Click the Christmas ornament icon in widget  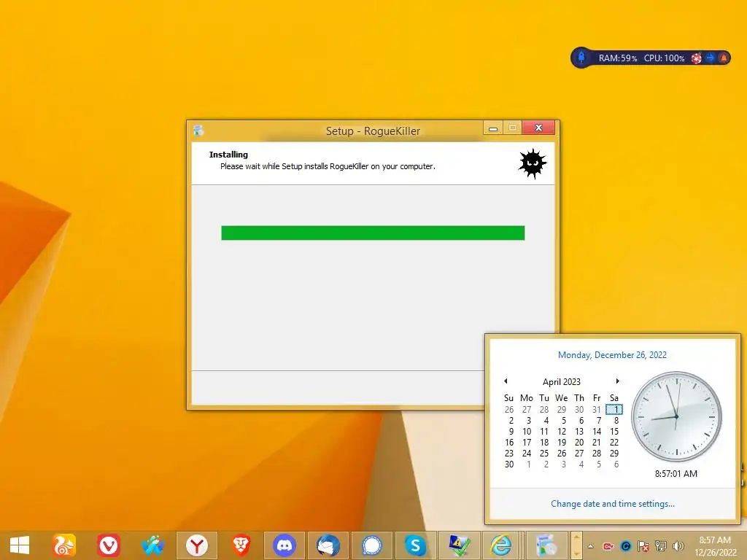coord(697,58)
